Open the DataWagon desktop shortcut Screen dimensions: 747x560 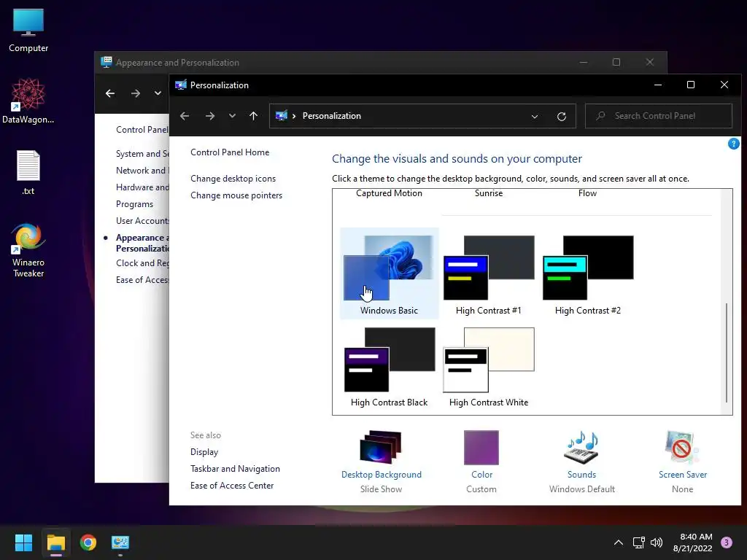[x=28, y=101]
